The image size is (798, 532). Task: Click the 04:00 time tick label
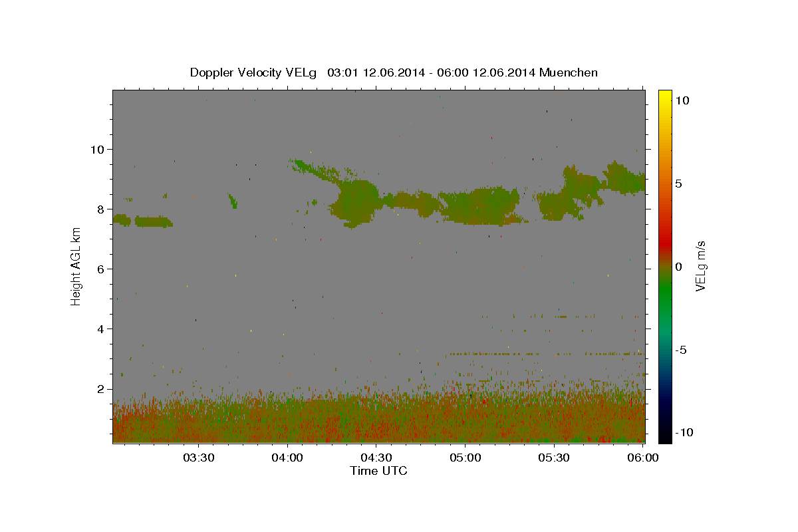point(288,458)
